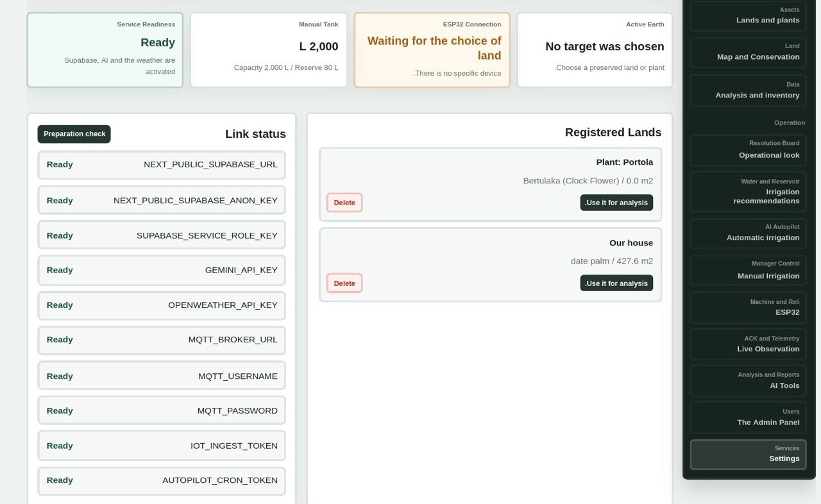This screenshot has height=504, width=821.
Task: Click the GEMINI_API_KEY row
Action: 162,270
